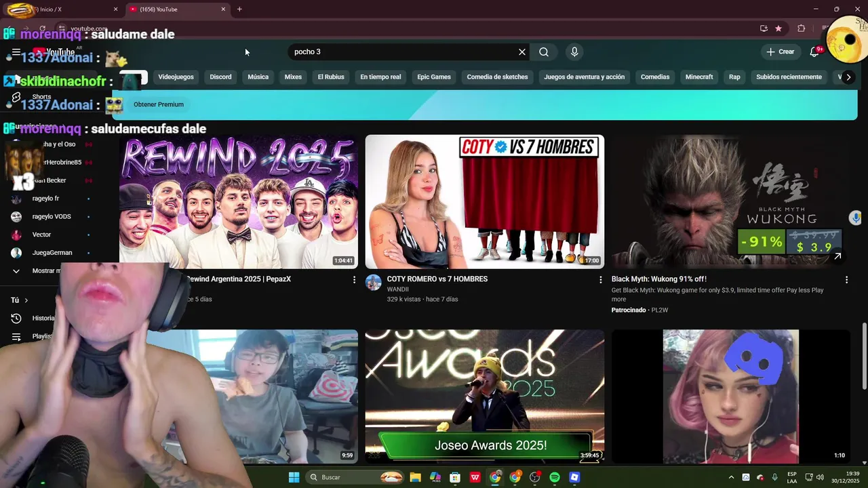Select Juegos de aventura y acción chip
The image size is (868, 488).
(x=584, y=77)
